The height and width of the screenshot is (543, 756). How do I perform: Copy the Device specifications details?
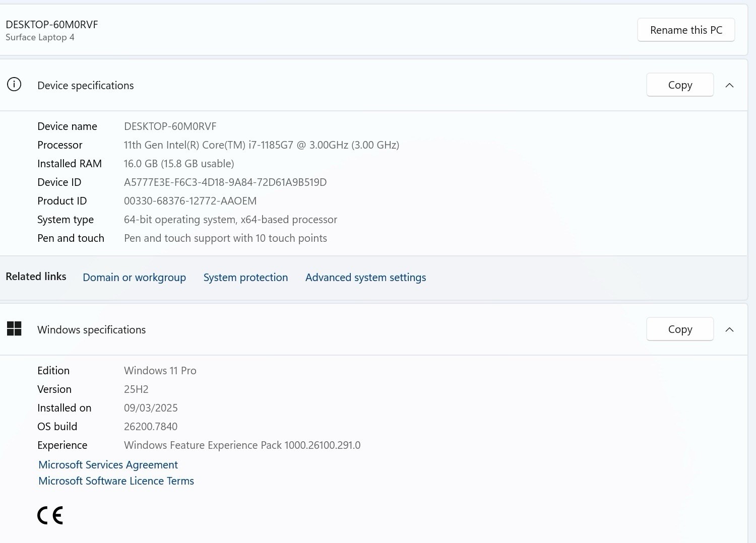(x=680, y=85)
